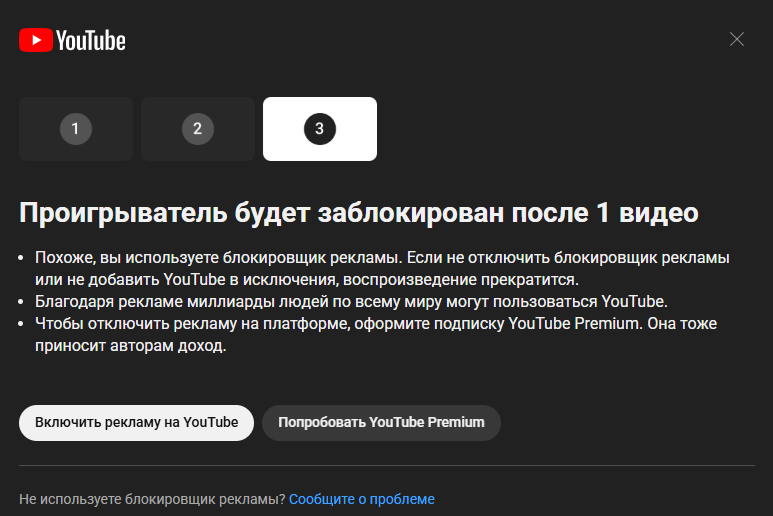Open the 'Сообщите о проблеме' link

pyautogui.click(x=362, y=499)
